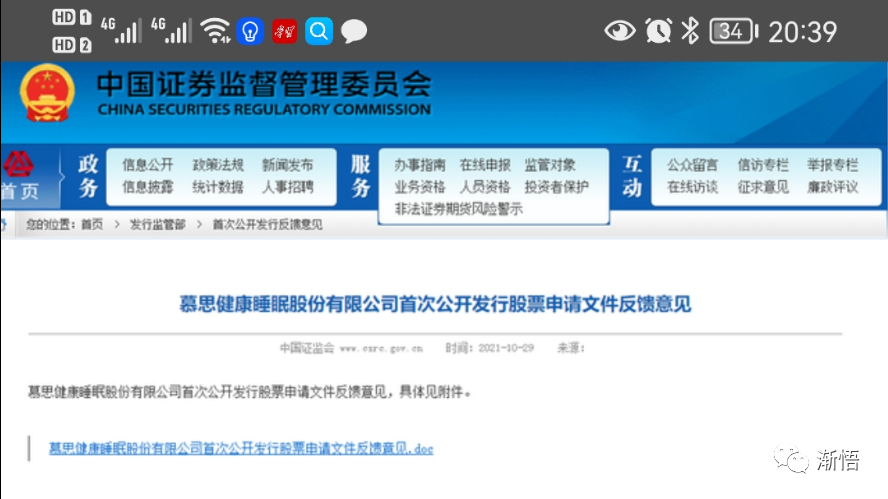Image resolution: width=888 pixels, height=499 pixels.
Task: Go to 首页 home page
Action: (x=20, y=191)
